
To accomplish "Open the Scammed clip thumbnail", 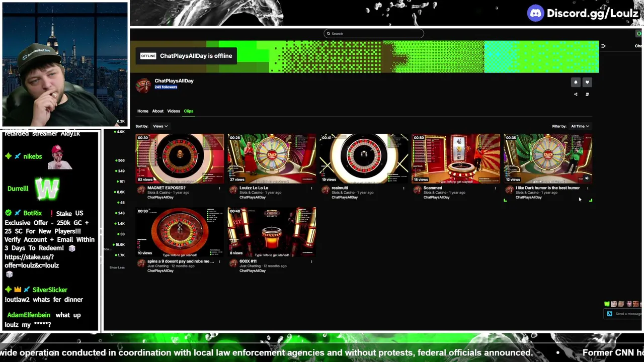I will pyautogui.click(x=456, y=158).
